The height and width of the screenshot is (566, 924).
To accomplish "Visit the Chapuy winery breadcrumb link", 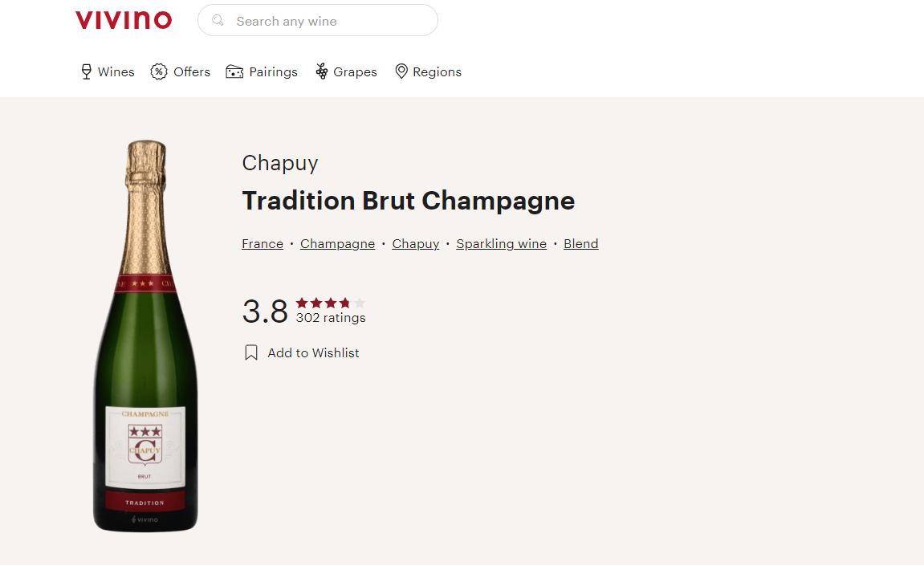I will coord(415,244).
